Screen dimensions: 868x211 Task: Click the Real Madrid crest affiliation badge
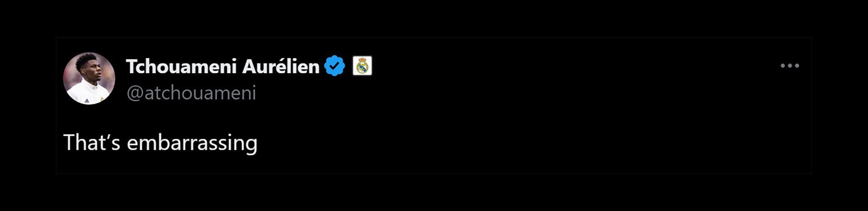(x=362, y=66)
